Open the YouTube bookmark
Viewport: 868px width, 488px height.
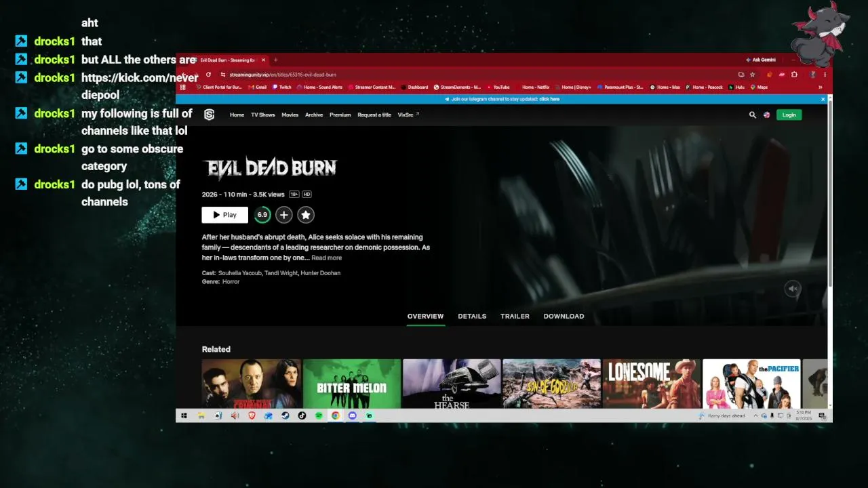498,87
